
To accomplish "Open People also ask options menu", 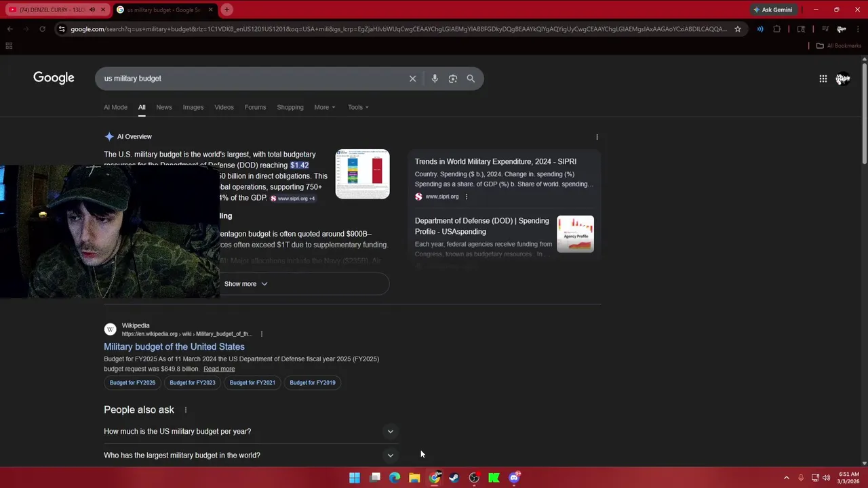I will click(185, 410).
